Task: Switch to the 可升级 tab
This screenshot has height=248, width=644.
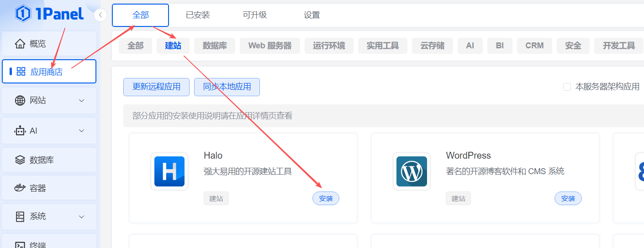Action: 255,15
